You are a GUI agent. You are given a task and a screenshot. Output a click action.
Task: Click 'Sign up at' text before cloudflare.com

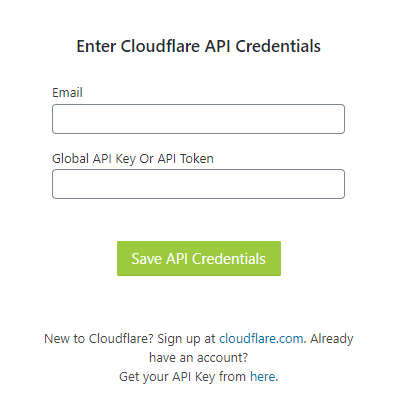point(186,339)
